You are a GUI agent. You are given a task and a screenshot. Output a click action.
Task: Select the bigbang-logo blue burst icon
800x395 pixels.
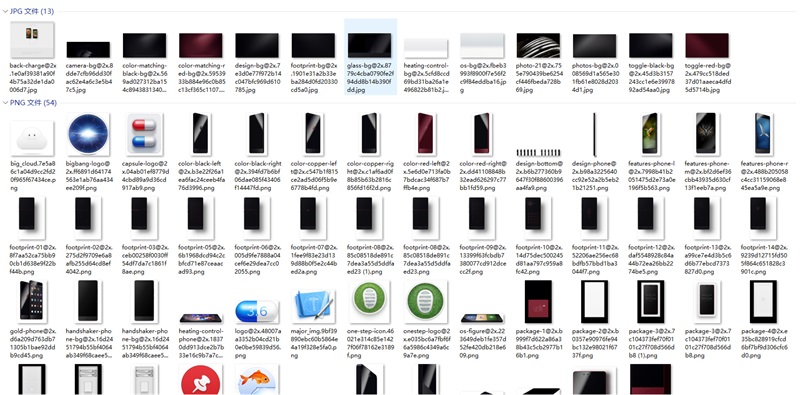[88, 135]
